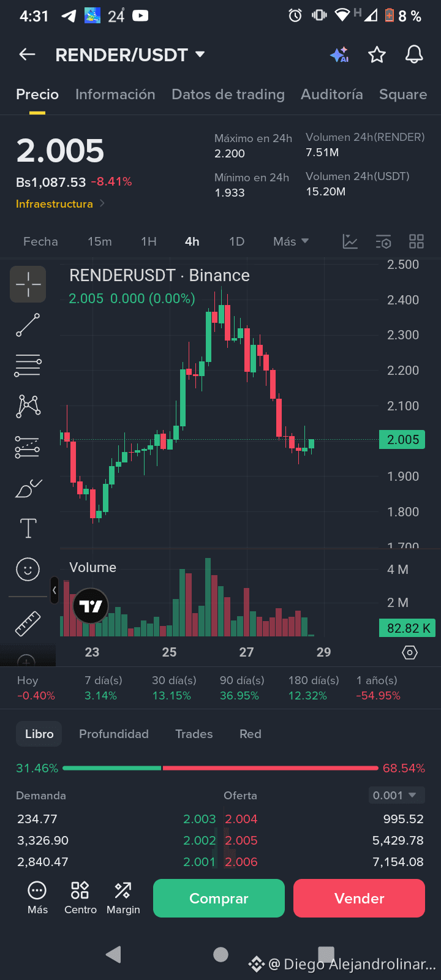The image size is (441, 980).
Task: Tap the bid quantity 3,326.90
Action: (x=43, y=840)
